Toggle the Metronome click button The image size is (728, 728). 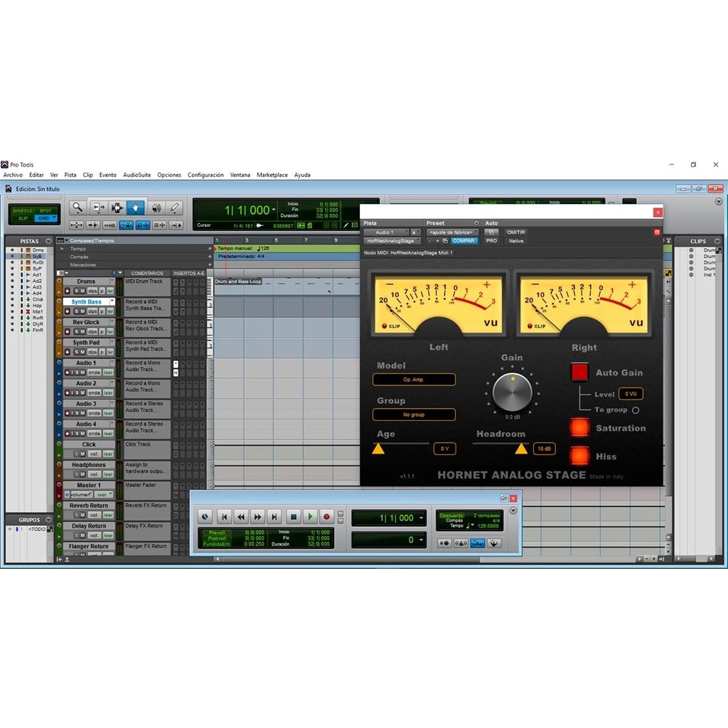pyautogui.click(x=461, y=542)
